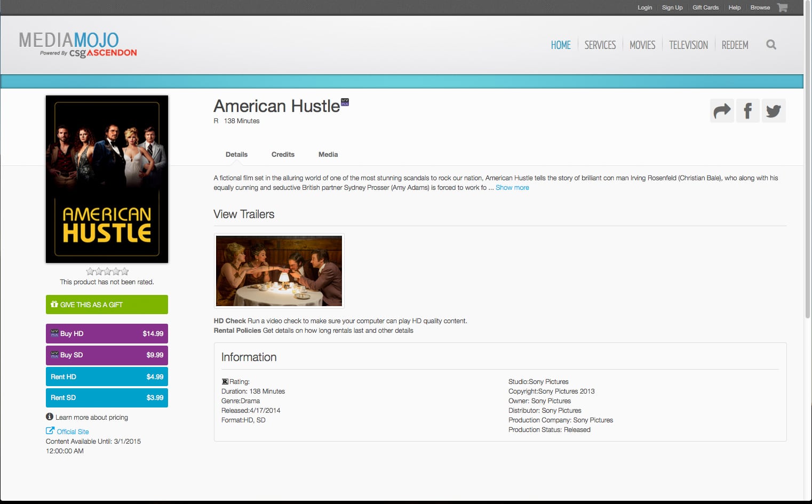
Task: Open the REDEEM page
Action: 735,45
